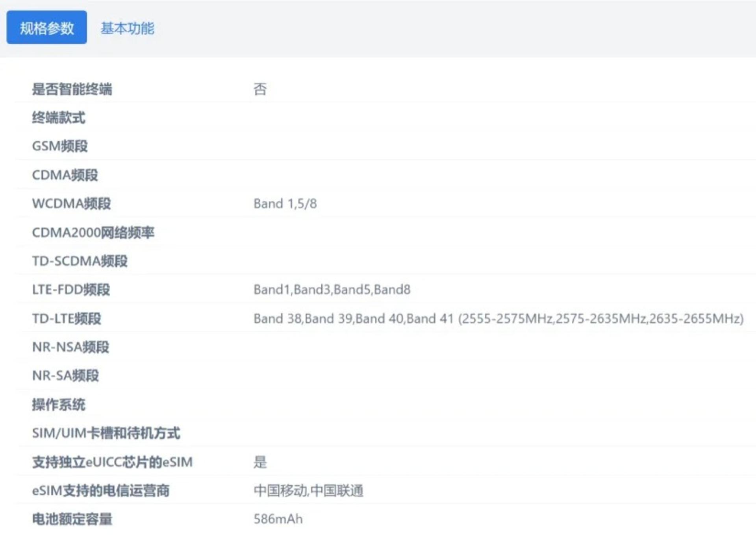Click the SIM/UIM卡槽和待机方式 label

[x=106, y=433]
